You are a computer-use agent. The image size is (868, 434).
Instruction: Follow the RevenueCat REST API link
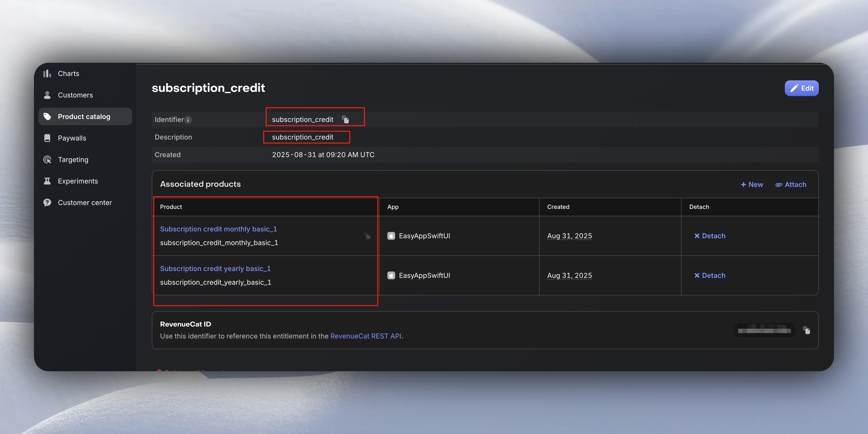click(x=366, y=336)
